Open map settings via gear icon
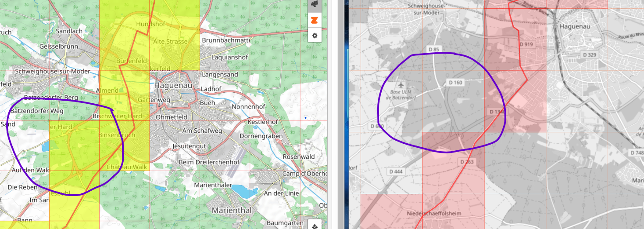Viewport: 644px width, 229px height. [315, 35]
